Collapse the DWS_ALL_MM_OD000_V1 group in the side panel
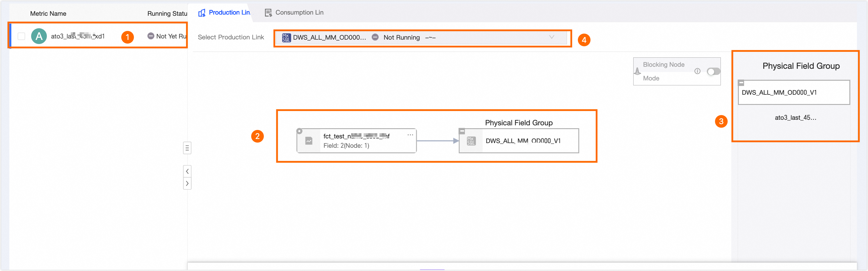Image resolution: width=868 pixels, height=271 pixels. click(x=741, y=83)
